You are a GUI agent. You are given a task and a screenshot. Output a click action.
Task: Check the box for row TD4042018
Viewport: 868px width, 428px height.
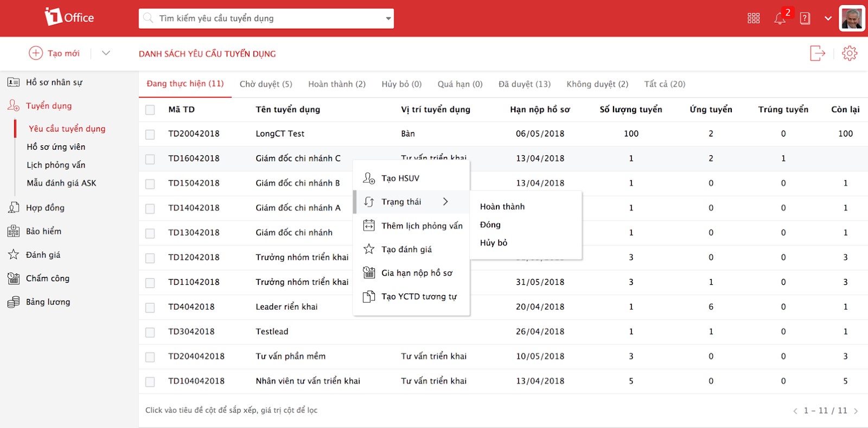click(x=150, y=308)
